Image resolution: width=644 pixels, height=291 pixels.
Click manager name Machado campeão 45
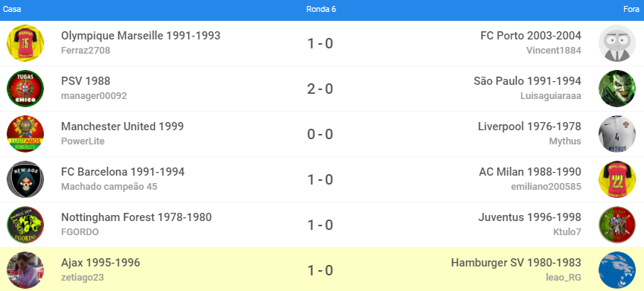point(109,187)
